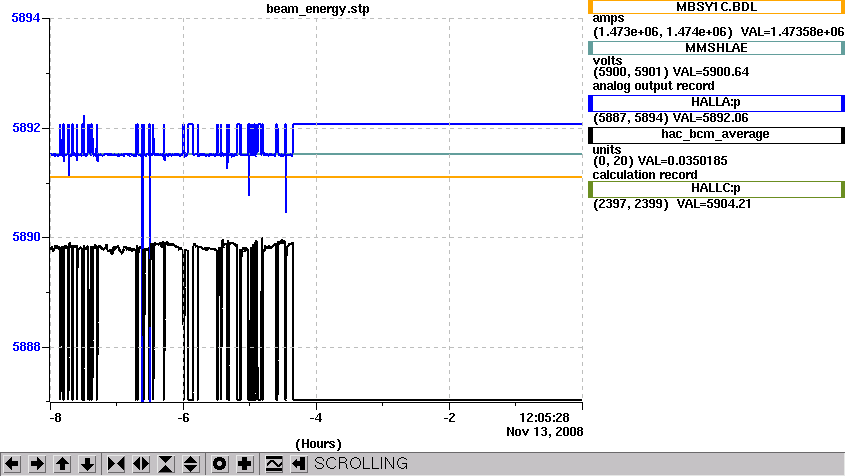Click the pan right arrow button
This screenshot has height=476, width=845.
[37, 464]
